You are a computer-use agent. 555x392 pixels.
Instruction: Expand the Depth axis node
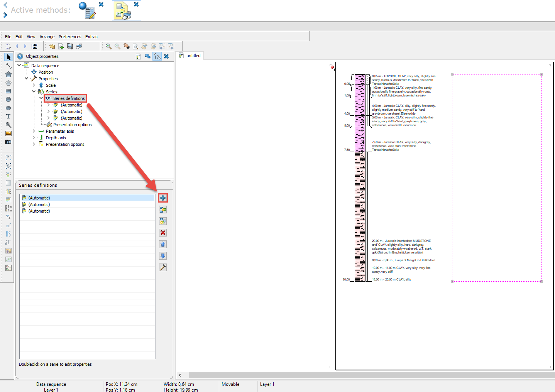(x=34, y=138)
